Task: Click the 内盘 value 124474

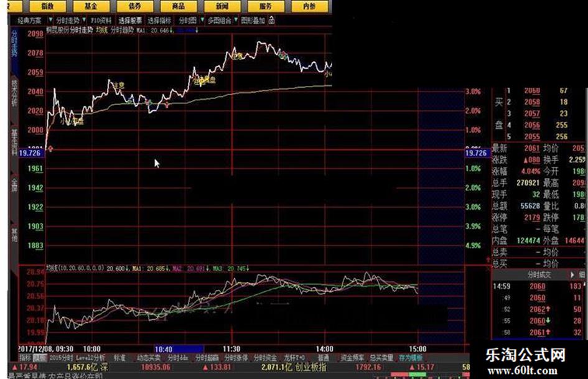Action: coord(528,240)
